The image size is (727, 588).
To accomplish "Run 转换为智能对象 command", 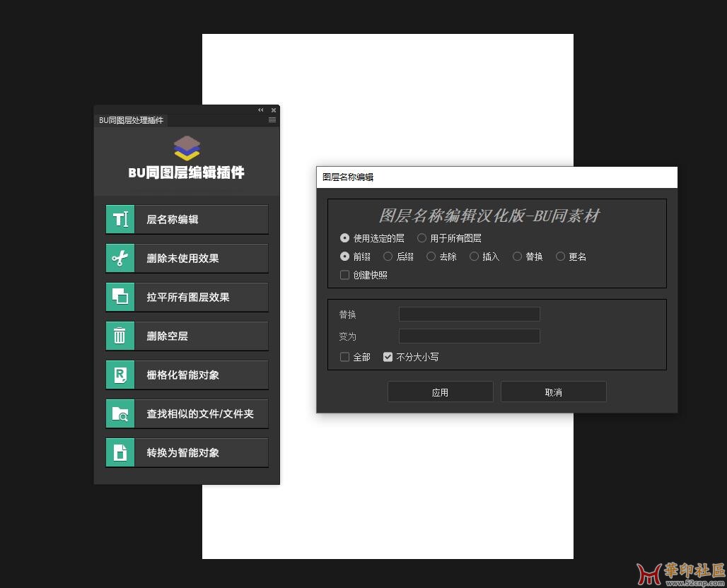I will pyautogui.click(x=187, y=453).
